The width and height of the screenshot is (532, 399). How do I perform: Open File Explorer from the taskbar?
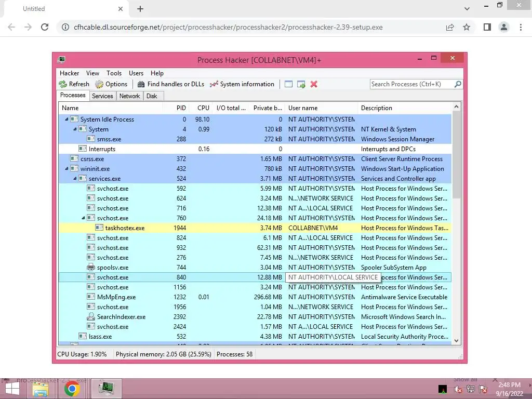click(41, 389)
